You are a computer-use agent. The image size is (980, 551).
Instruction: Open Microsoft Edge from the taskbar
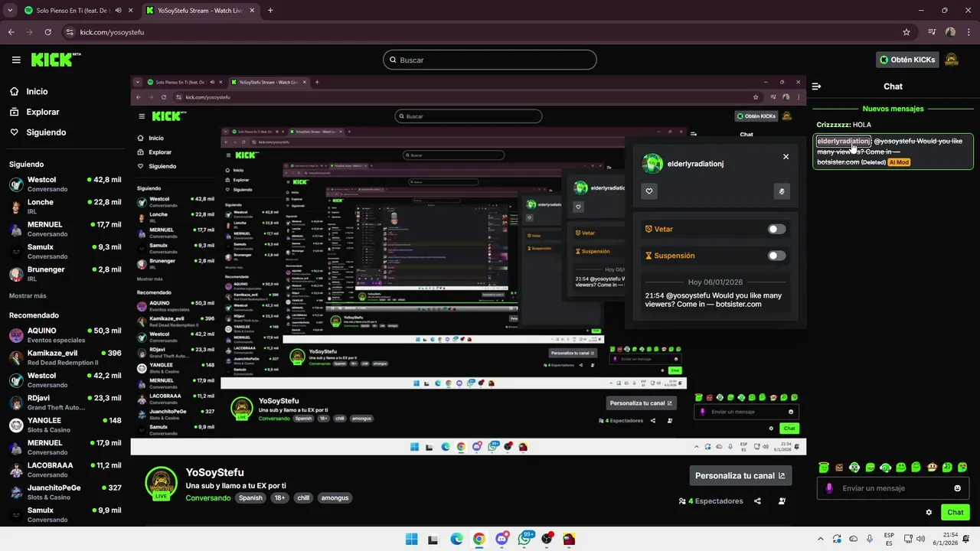(x=457, y=539)
